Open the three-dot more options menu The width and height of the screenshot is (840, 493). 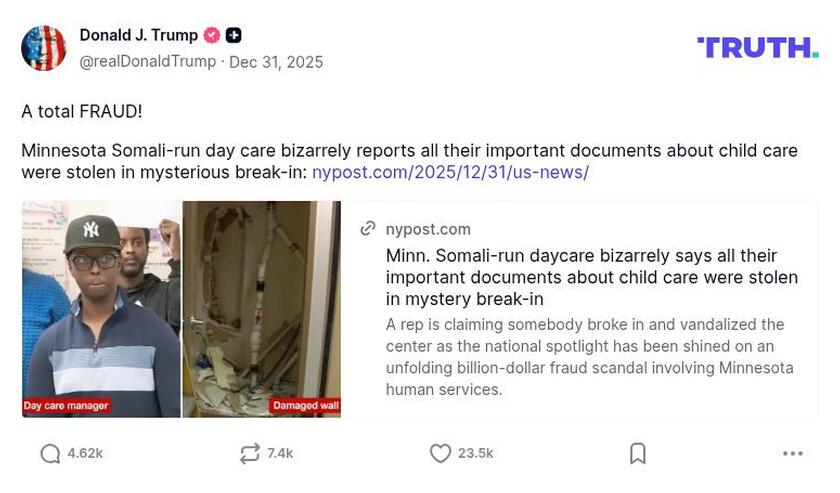click(793, 454)
